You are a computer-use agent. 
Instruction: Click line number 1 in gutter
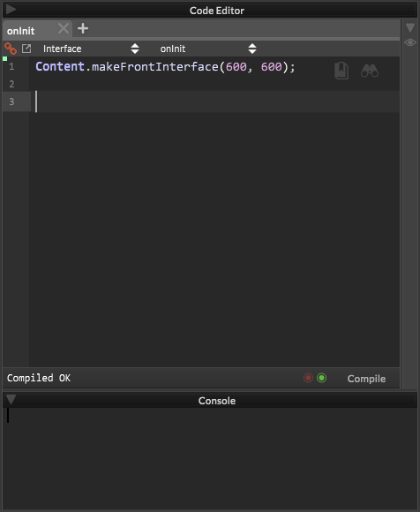tap(11, 66)
